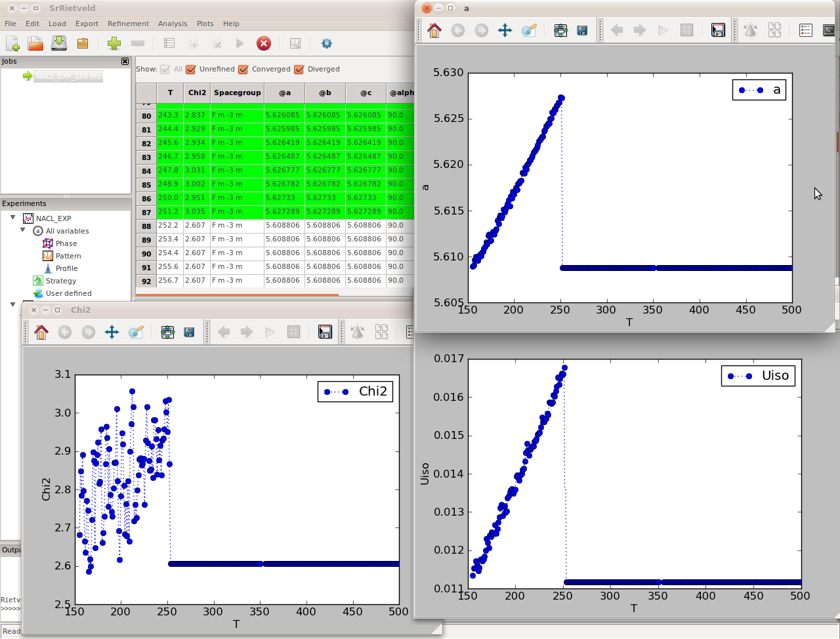Viewport: 840px width, 639px height.
Task: Open the Refinement menu
Action: coord(128,24)
